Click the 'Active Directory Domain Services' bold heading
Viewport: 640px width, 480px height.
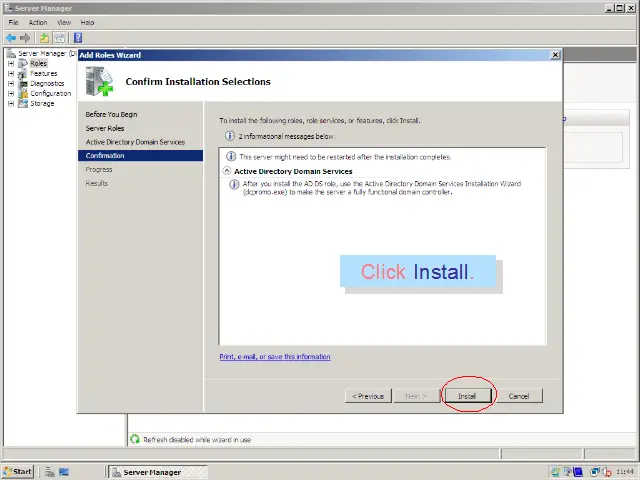click(293, 171)
